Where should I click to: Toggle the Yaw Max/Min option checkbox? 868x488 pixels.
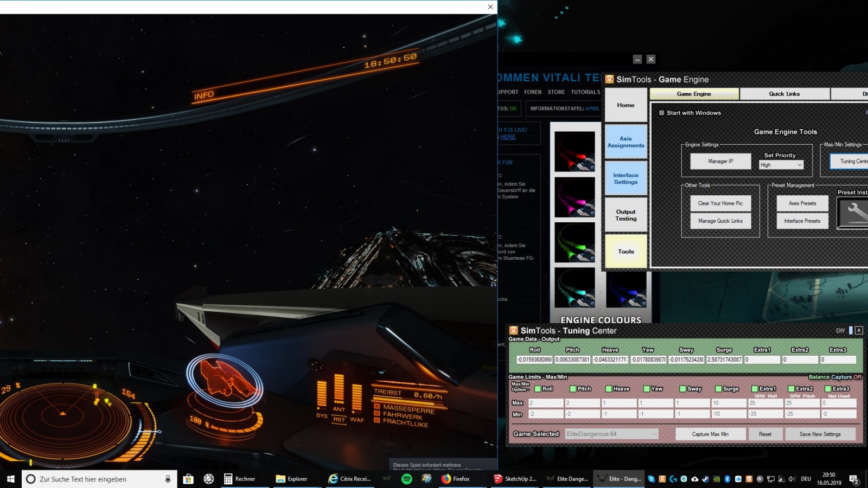point(647,389)
